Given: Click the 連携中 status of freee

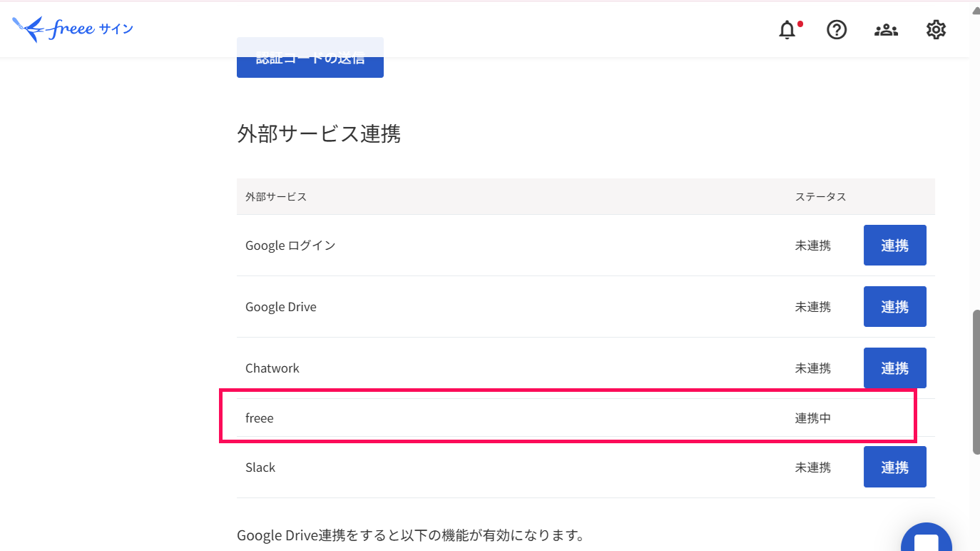Looking at the screenshot, I should pos(813,418).
